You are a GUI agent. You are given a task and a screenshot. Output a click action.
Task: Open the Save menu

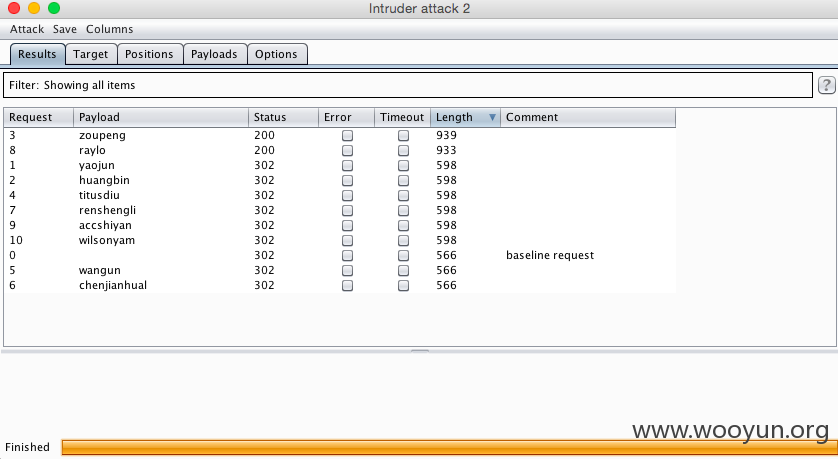[65, 29]
